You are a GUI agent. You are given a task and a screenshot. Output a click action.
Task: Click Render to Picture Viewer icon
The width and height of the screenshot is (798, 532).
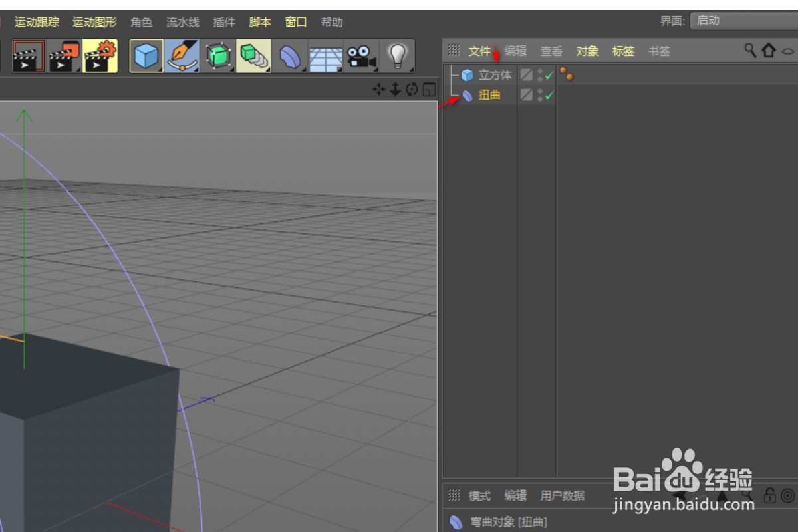65,56
